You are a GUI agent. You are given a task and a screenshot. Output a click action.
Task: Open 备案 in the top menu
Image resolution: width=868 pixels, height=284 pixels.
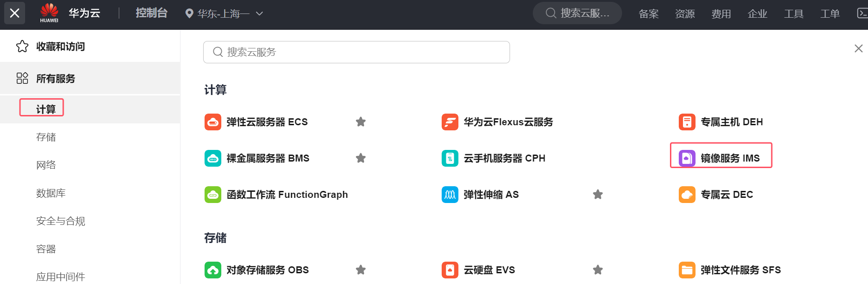649,14
